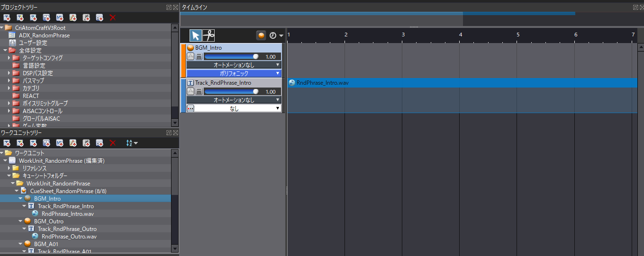Click the graph-curve add icon in work unit tree toolbar

pyautogui.click(x=73, y=143)
